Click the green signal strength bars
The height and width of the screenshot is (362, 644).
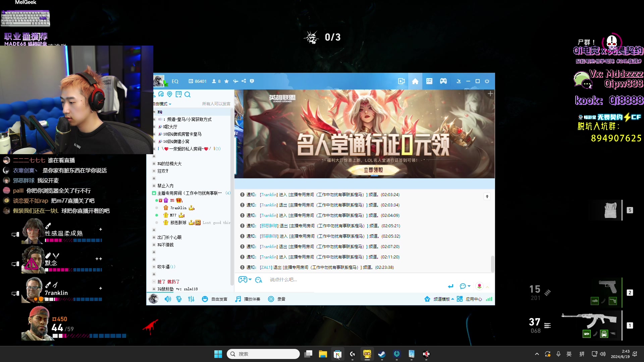[489, 299]
